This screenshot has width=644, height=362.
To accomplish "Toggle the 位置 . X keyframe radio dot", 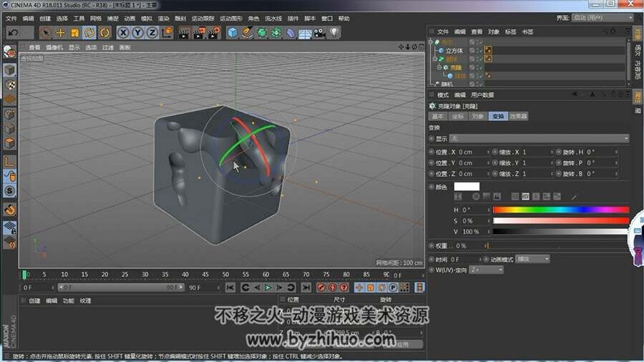I will 431,152.
